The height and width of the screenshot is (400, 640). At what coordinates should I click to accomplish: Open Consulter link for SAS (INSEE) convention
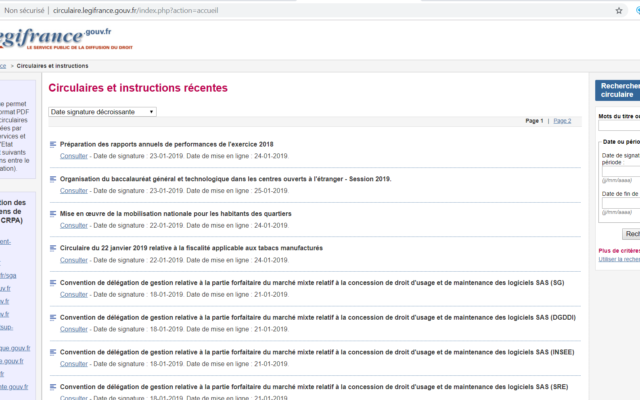[x=74, y=364]
